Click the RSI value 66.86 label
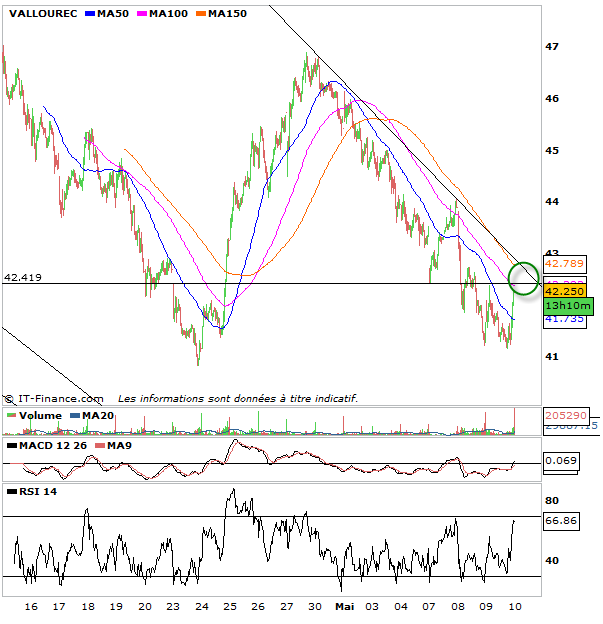603x624 pixels. (x=560, y=521)
